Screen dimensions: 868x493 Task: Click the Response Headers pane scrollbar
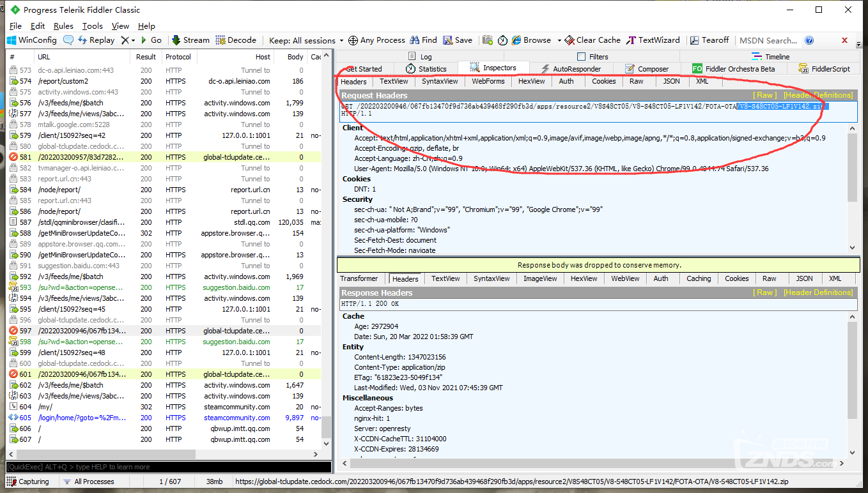click(x=852, y=383)
